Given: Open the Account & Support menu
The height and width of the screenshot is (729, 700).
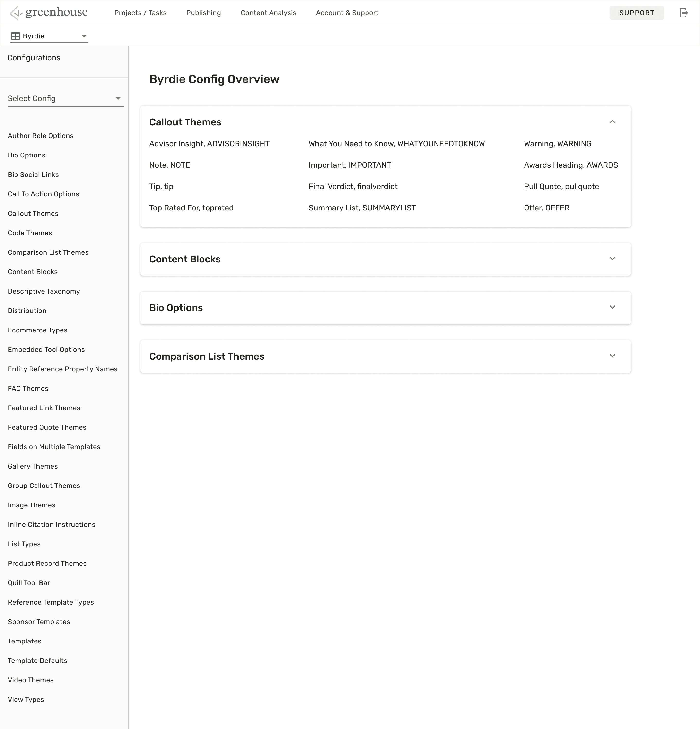Looking at the screenshot, I should coord(347,13).
